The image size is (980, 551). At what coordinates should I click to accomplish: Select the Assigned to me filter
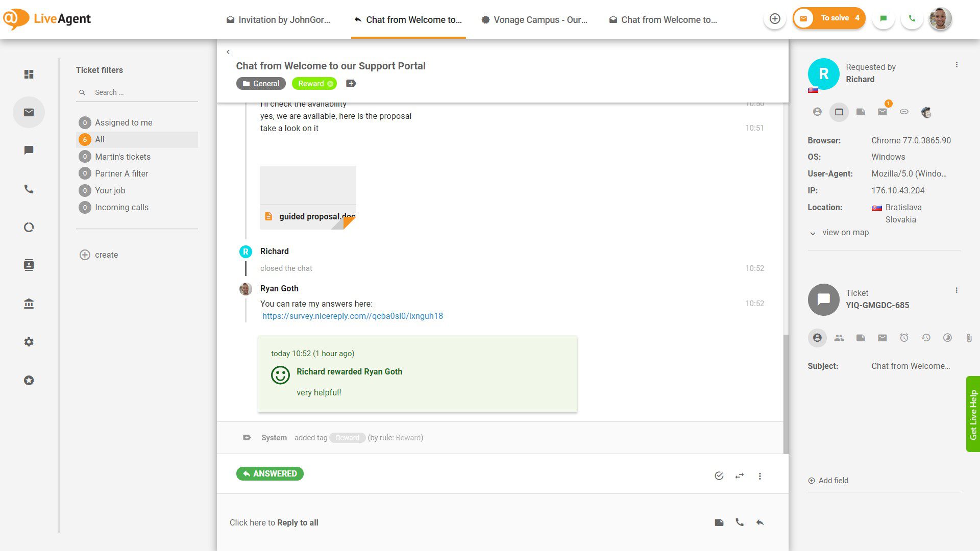coord(124,122)
